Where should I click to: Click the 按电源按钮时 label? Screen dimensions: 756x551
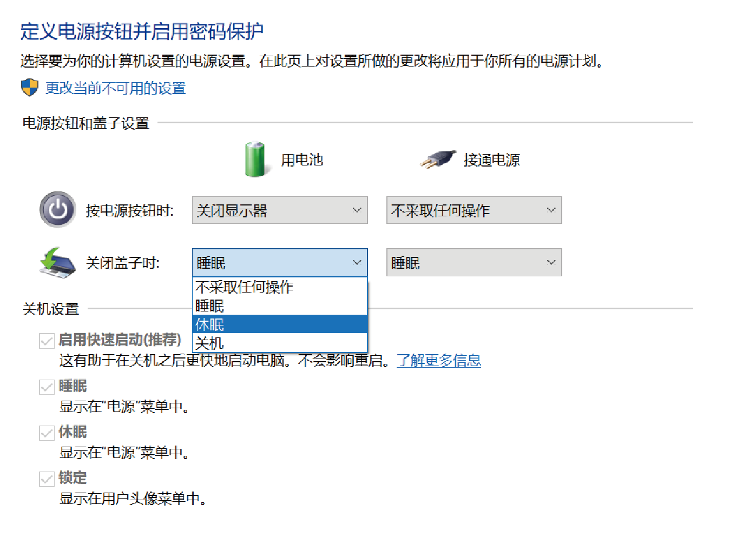[x=129, y=211]
